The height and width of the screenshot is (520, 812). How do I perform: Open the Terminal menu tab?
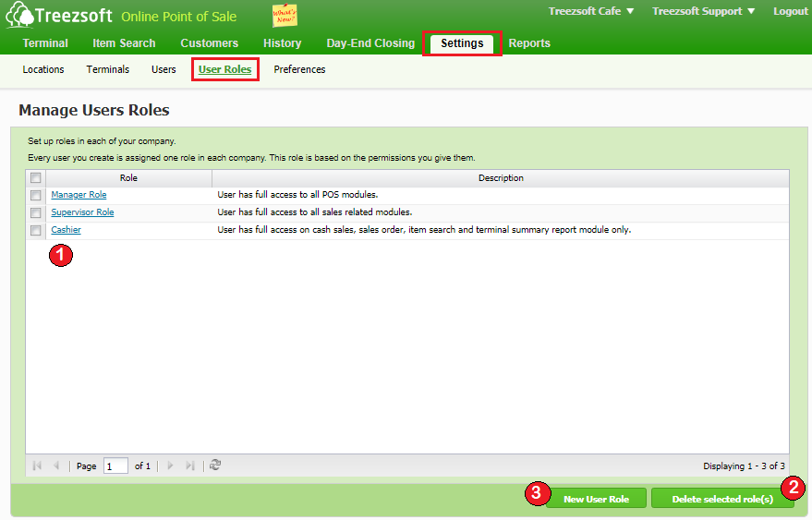45,43
